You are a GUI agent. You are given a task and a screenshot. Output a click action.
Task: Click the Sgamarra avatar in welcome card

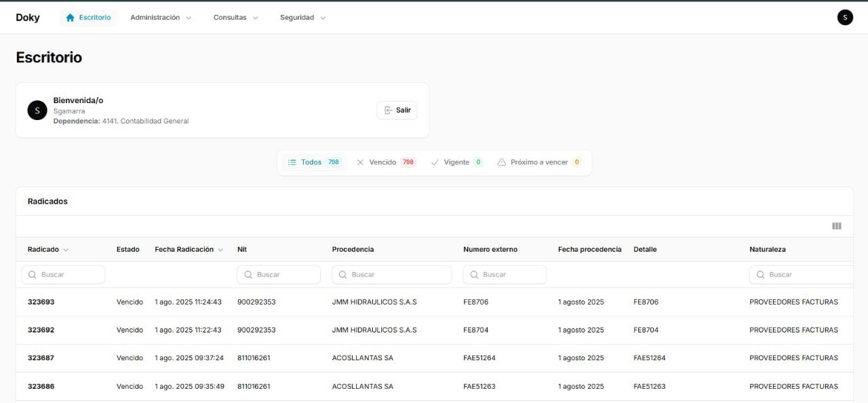point(37,110)
